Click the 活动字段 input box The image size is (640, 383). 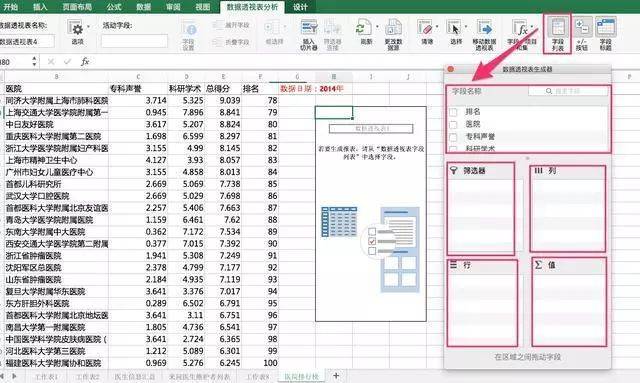click(134, 41)
